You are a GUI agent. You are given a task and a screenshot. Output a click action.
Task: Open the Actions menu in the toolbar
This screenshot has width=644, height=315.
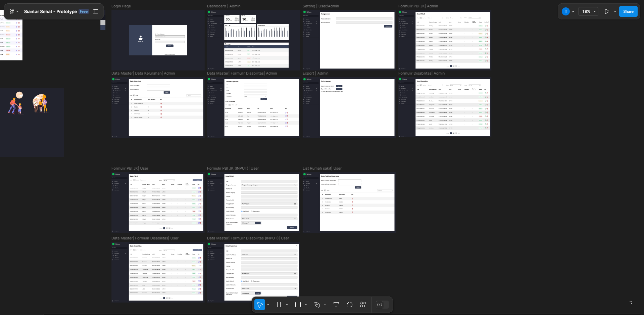click(x=363, y=305)
